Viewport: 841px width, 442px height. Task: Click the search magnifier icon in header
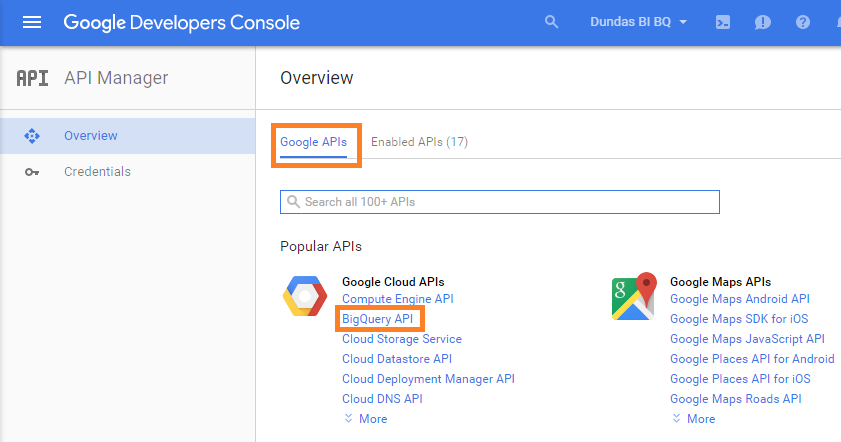click(551, 22)
